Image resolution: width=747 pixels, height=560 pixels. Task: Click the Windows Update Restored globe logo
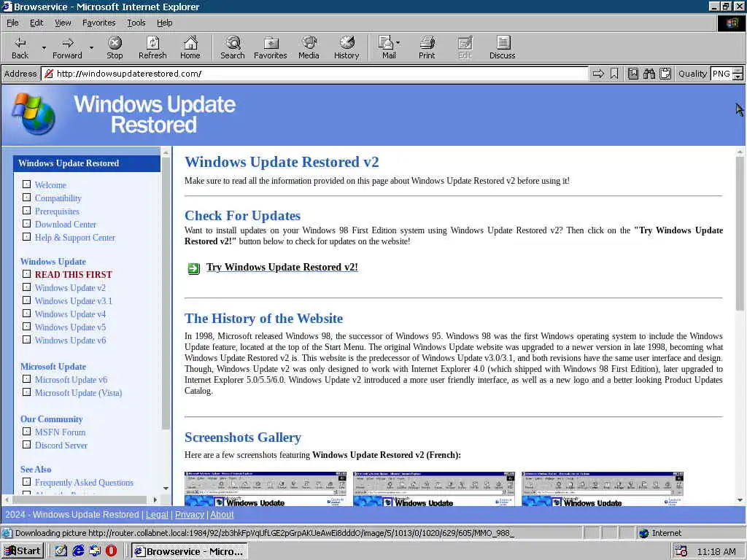(34, 114)
